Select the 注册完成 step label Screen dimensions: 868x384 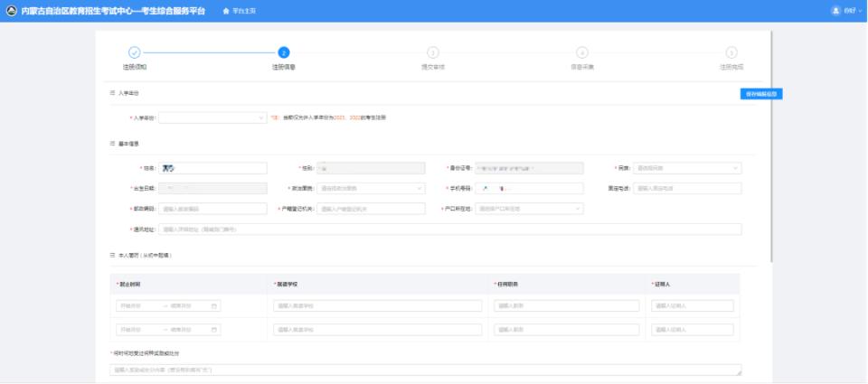(x=731, y=67)
